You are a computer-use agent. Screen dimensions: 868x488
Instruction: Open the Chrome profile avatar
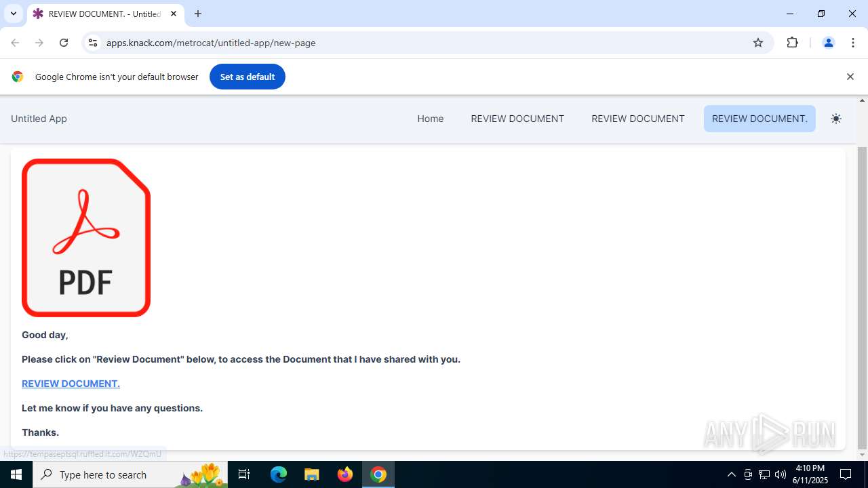(x=828, y=43)
